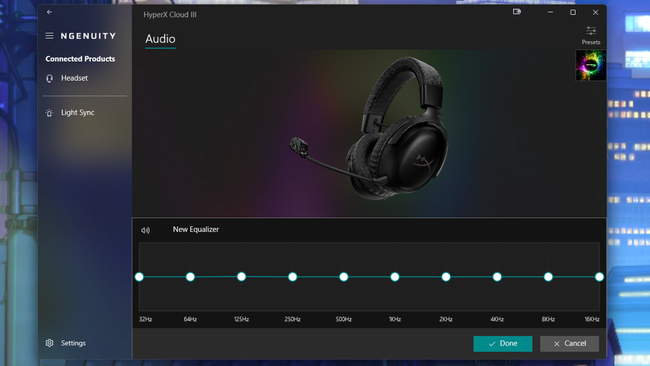Switch to the Audio tab
Viewport: 650px width, 366px height.
click(160, 39)
